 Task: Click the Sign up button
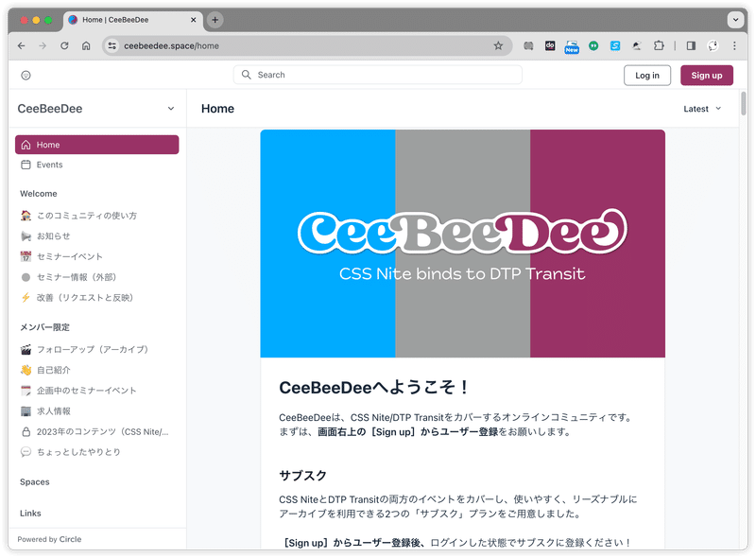click(x=707, y=76)
